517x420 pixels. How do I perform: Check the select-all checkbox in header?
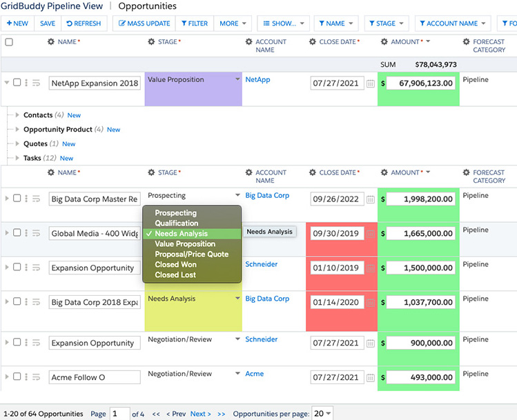[x=9, y=42]
